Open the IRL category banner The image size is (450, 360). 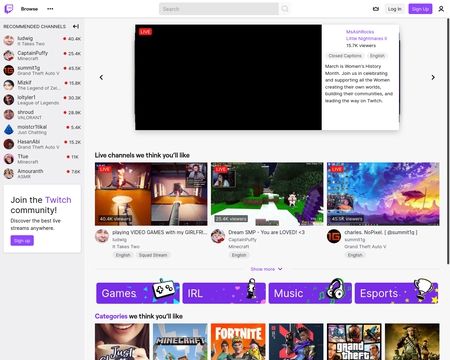[224, 293]
